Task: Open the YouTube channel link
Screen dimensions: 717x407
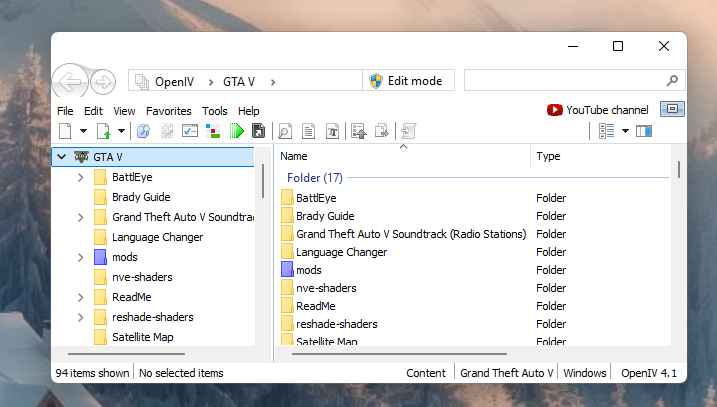Action: (607, 110)
